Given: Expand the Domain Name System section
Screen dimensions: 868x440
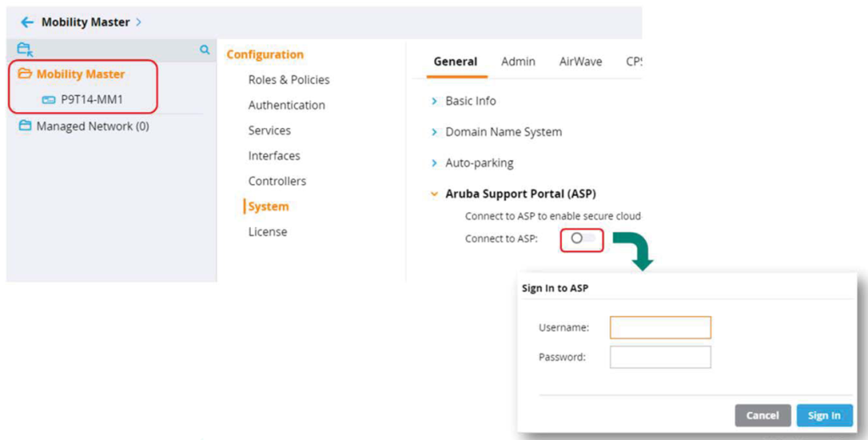Looking at the screenshot, I should 436,132.
